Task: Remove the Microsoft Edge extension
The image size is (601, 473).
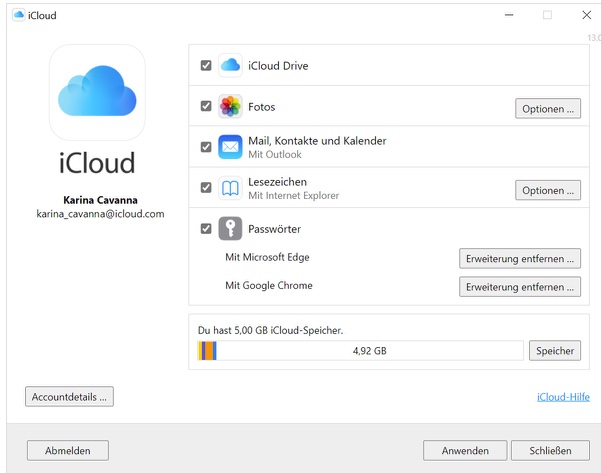Action: coord(520,258)
